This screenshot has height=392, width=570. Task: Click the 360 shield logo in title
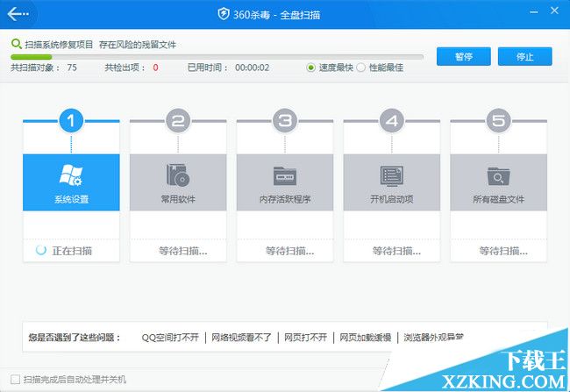tap(224, 14)
